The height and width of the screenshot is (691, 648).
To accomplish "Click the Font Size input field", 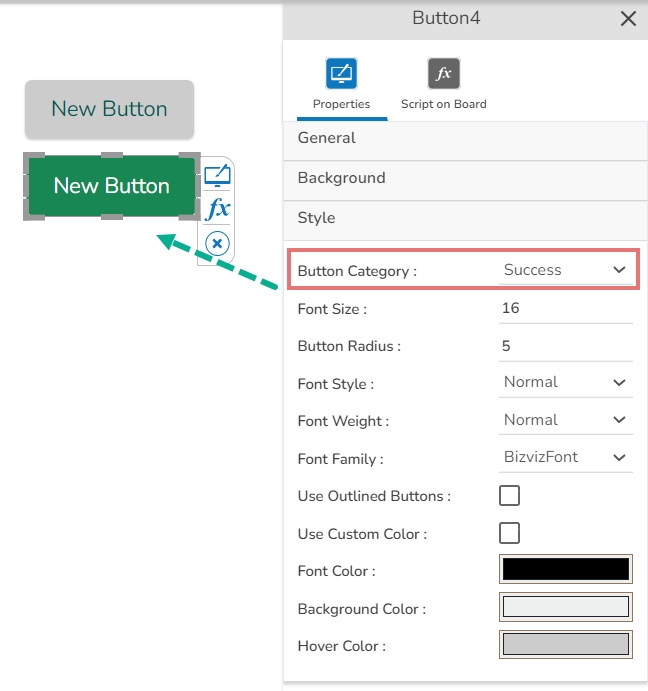I will (x=565, y=308).
